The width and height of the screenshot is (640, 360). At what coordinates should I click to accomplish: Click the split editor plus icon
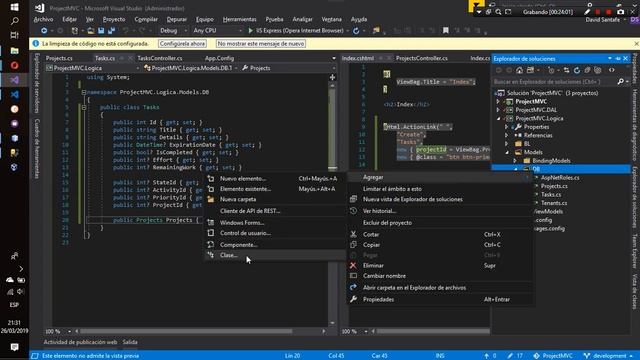pos(332,77)
